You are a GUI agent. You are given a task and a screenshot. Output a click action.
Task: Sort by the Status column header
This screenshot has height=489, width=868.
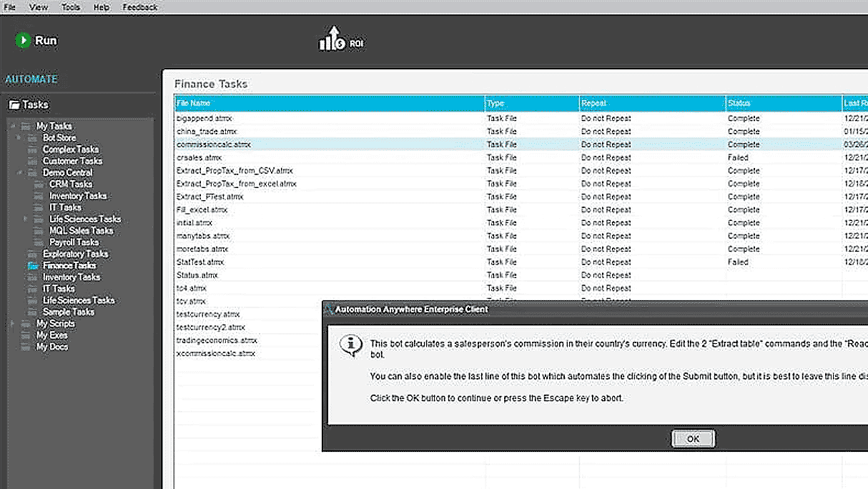(x=784, y=104)
